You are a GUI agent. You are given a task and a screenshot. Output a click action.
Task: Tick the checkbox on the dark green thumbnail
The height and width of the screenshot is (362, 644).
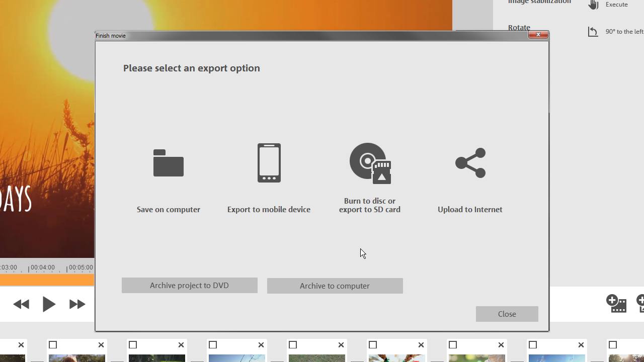coord(133,345)
